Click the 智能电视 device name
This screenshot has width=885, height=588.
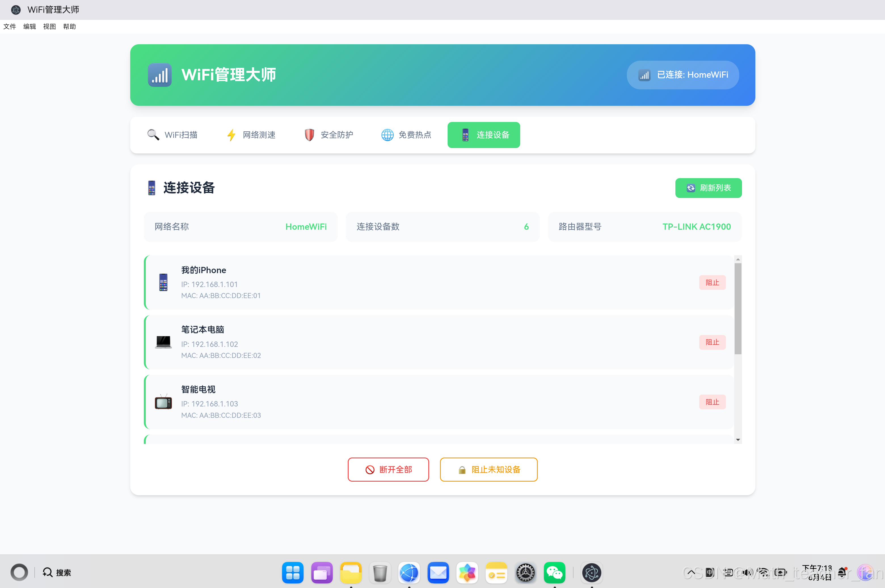pyautogui.click(x=198, y=390)
